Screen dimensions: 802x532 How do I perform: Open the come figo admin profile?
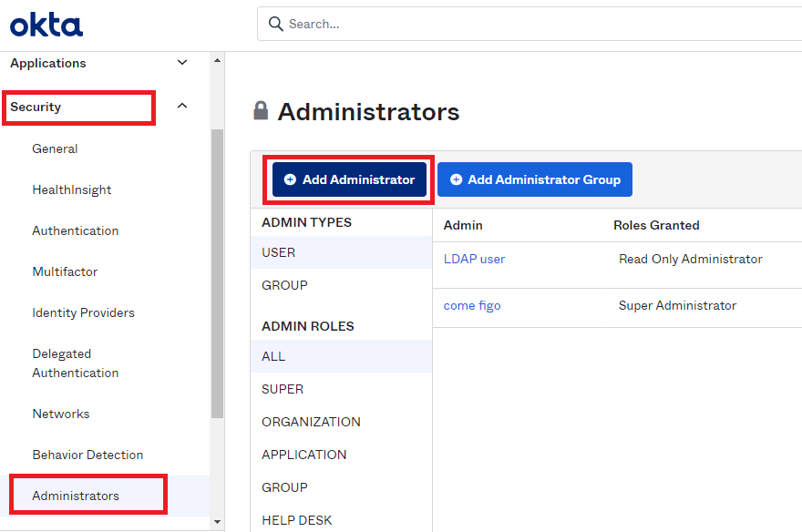pyautogui.click(x=472, y=305)
